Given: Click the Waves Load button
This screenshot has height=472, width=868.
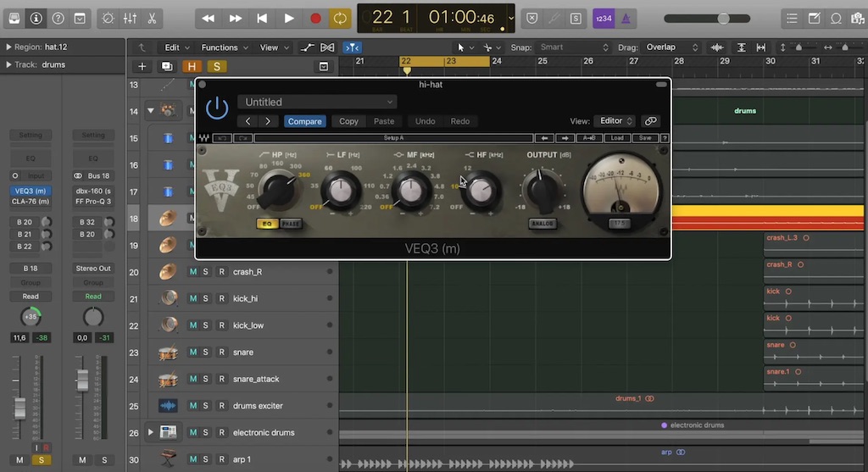Looking at the screenshot, I should [617, 138].
